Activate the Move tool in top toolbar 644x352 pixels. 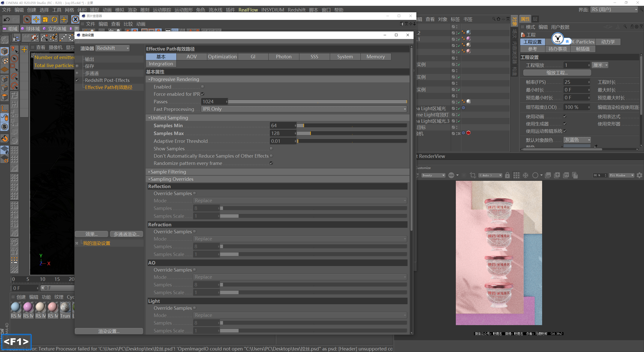click(x=36, y=19)
